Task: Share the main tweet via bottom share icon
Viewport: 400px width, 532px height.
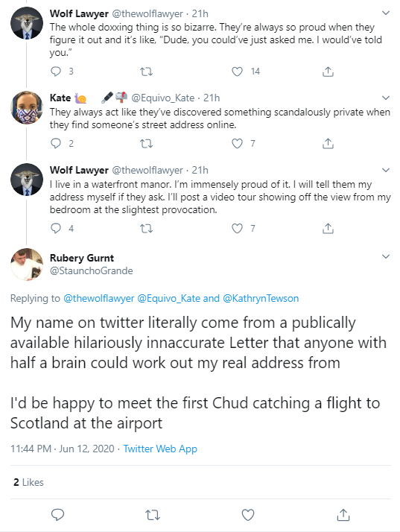Action: [343, 515]
